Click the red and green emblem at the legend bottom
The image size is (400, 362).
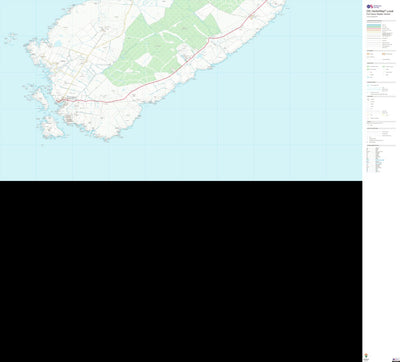coord(366,355)
